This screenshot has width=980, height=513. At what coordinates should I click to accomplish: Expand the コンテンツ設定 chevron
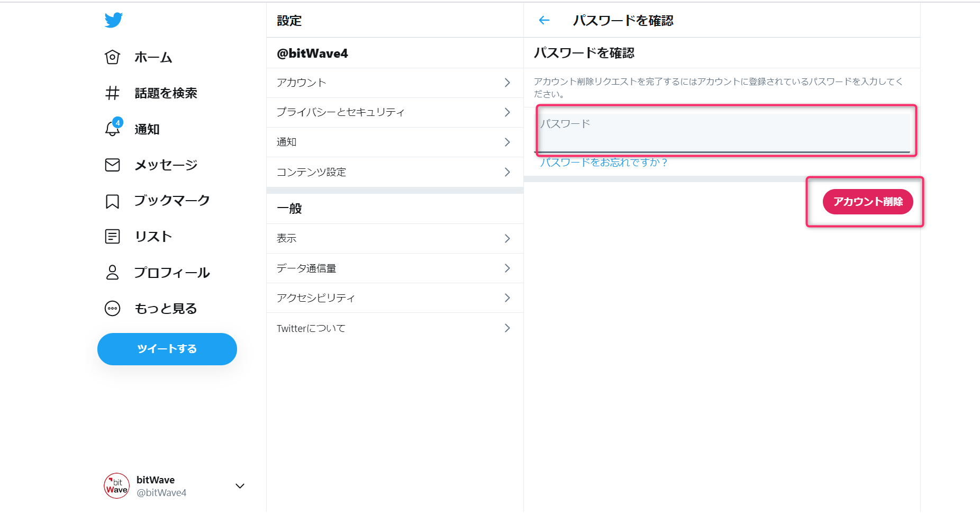pyautogui.click(x=507, y=172)
